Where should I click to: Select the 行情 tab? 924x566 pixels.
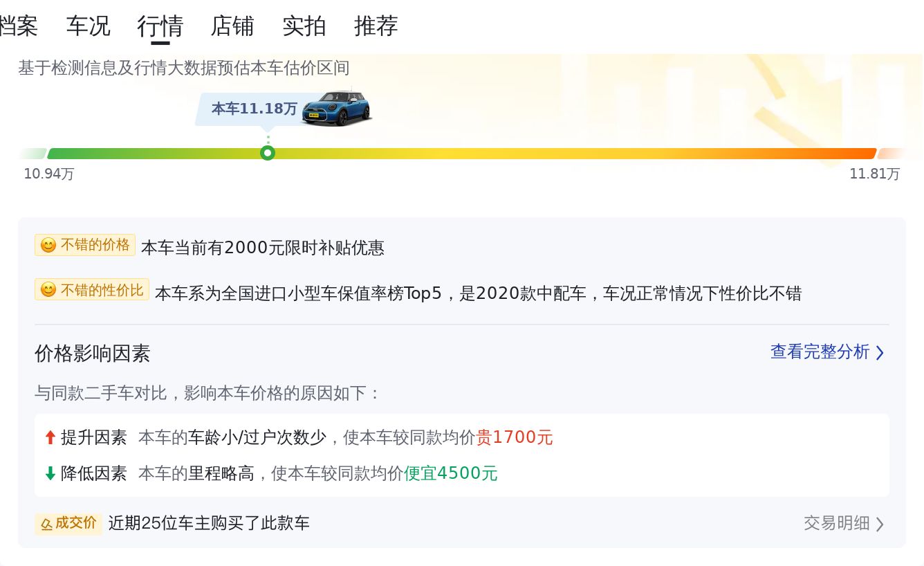[160, 26]
